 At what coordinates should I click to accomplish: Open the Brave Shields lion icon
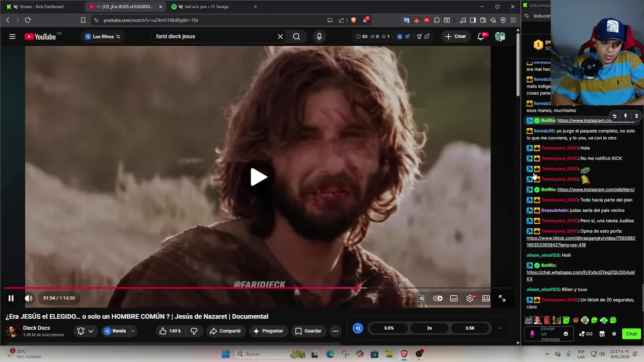pyautogui.click(x=354, y=20)
